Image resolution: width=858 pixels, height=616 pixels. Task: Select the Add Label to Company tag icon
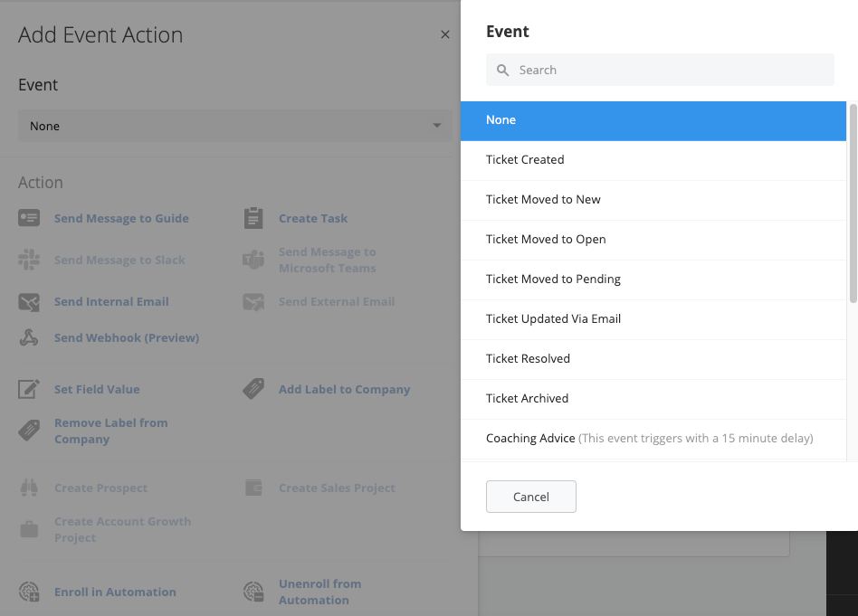(x=253, y=389)
